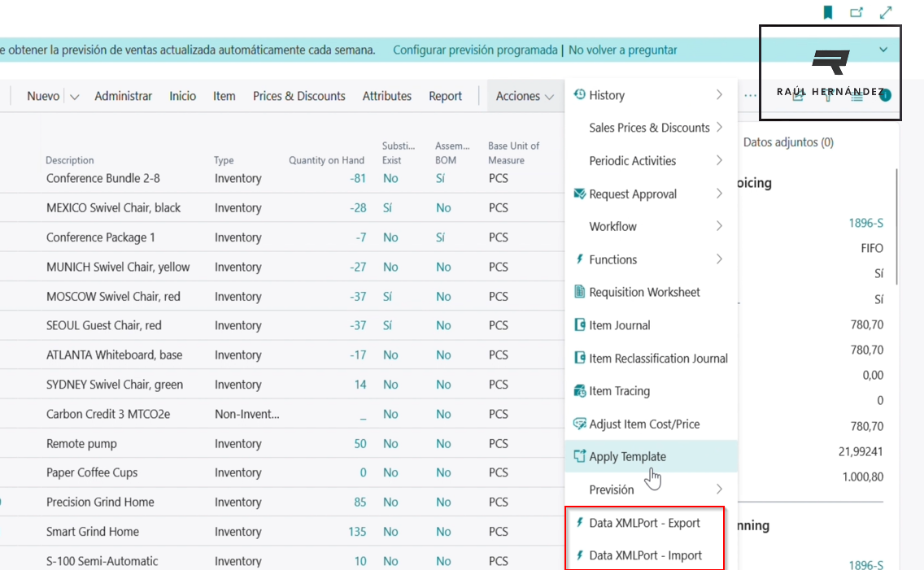Image resolution: width=924 pixels, height=570 pixels.
Task: Open the Nuevo dropdown arrow
Action: click(x=74, y=97)
